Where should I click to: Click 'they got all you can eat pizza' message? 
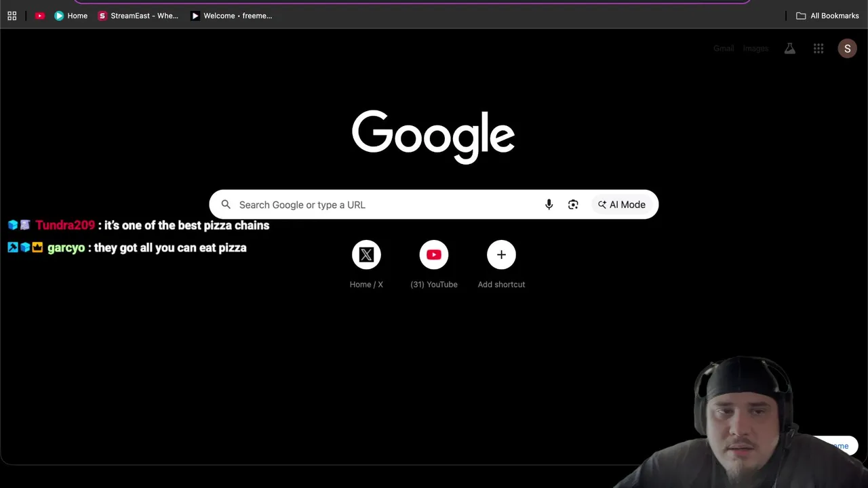[170, 248]
